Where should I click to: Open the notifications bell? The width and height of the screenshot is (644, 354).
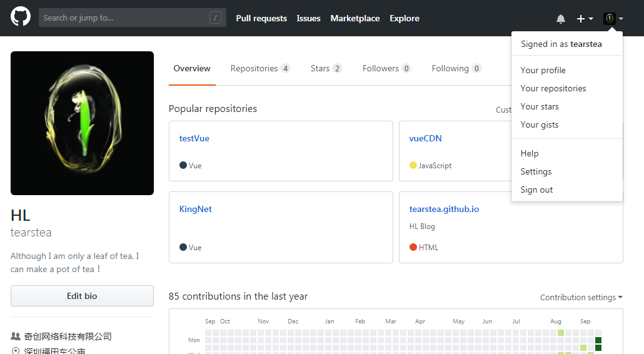tap(561, 19)
